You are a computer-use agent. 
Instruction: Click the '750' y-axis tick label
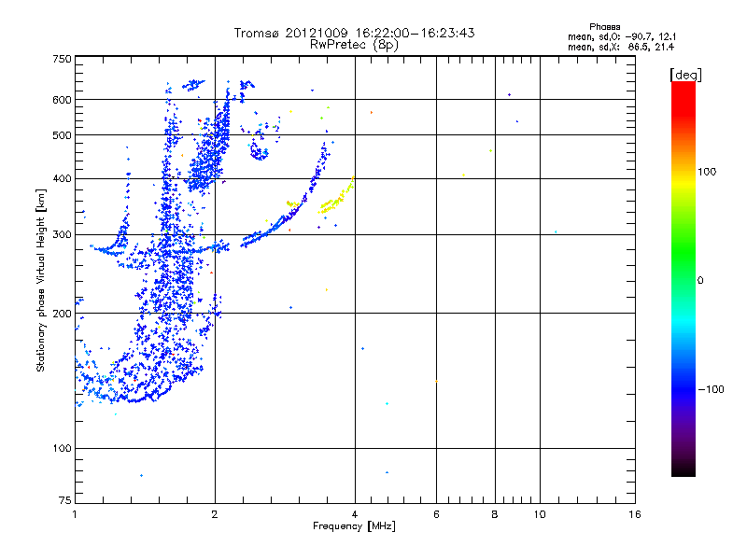pyautogui.click(x=62, y=59)
